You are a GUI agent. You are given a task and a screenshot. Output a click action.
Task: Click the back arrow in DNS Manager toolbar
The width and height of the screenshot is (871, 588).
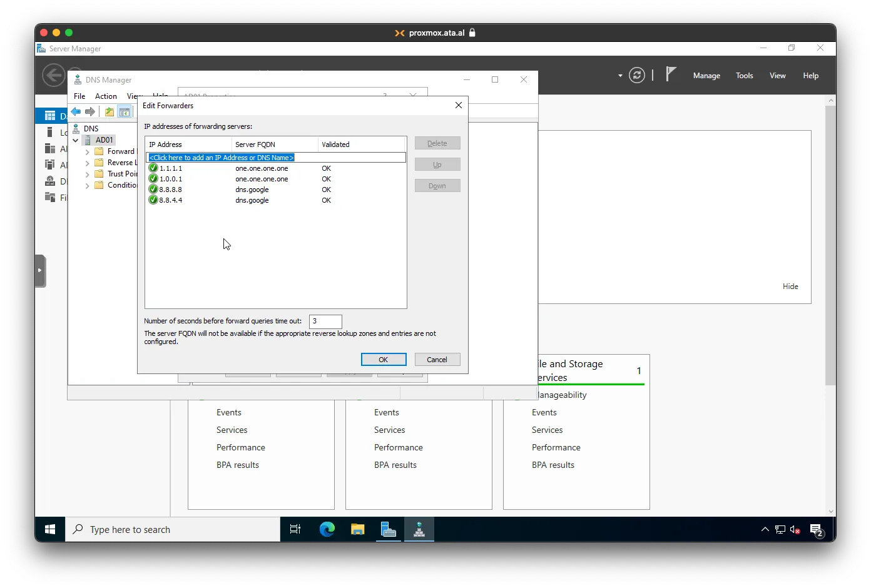pyautogui.click(x=76, y=111)
